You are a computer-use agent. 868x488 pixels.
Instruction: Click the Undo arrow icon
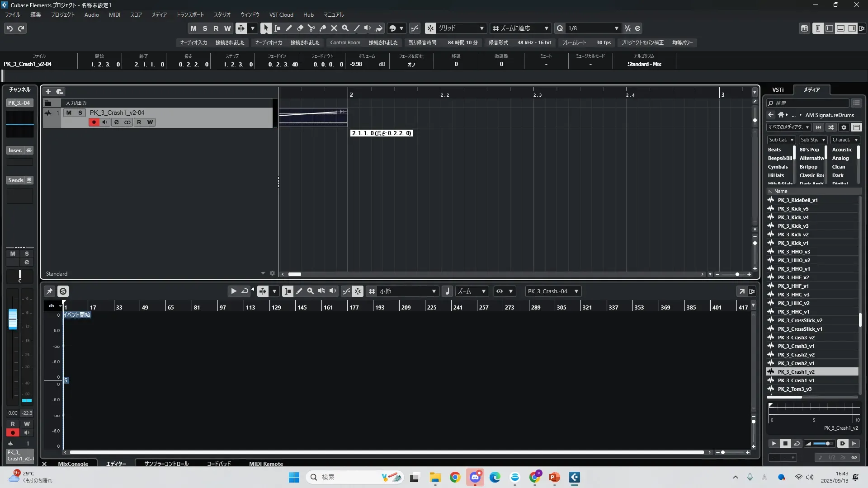9,28
